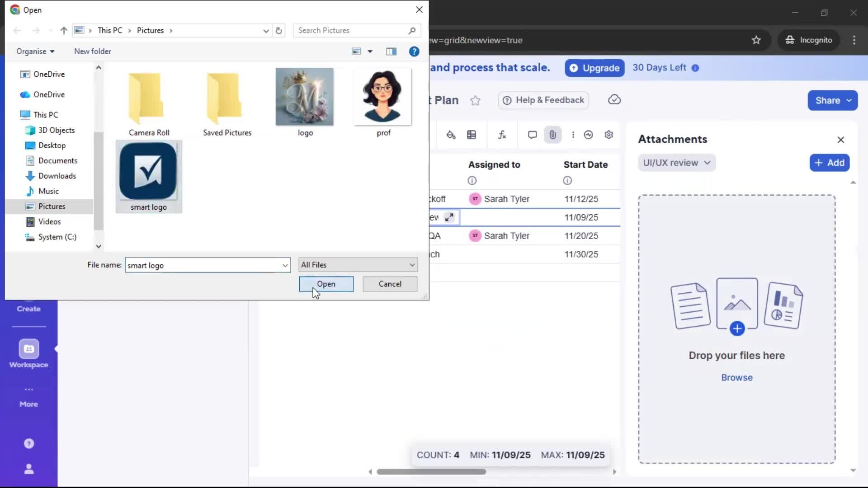Open the comments icon in the toolbar
Viewport: 868px width, 488px height.
point(532,134)
